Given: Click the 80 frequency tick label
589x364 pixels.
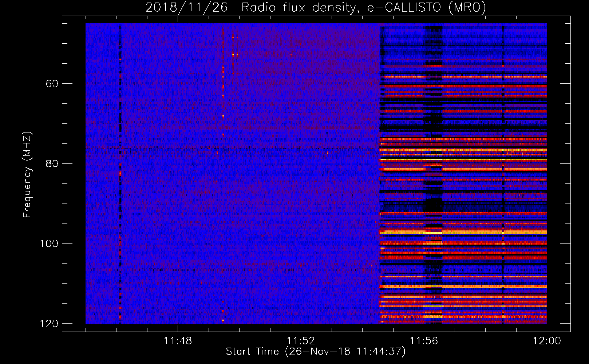Looking at the screenshot, I should click(52, 163).
